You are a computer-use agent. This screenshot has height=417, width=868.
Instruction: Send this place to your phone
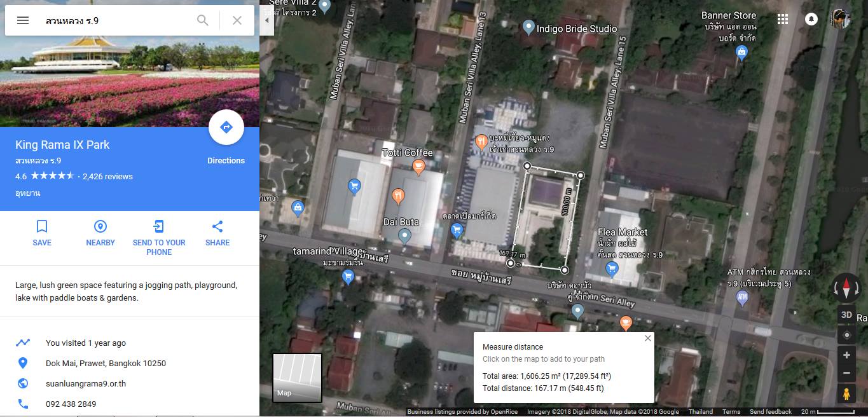click(x=159, y=237)
